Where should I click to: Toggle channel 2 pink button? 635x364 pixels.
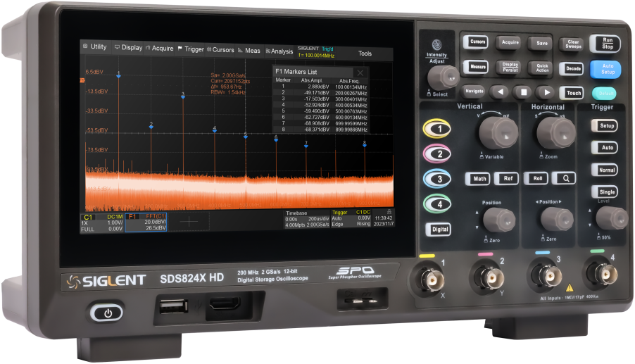coord(437,154)
